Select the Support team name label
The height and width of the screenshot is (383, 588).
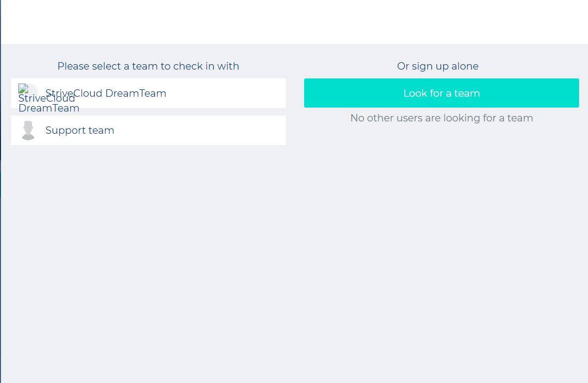(x=79, y=130)
